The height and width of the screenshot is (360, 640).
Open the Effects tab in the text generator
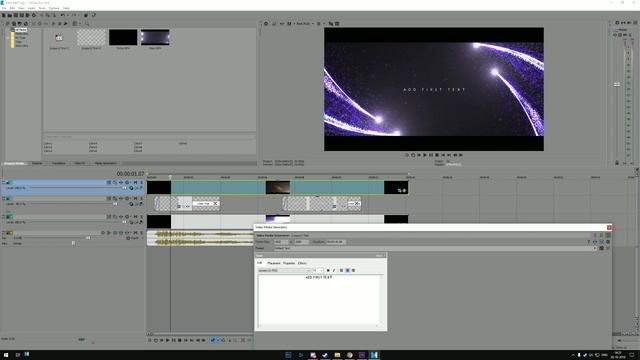click(x=302, y=263)
